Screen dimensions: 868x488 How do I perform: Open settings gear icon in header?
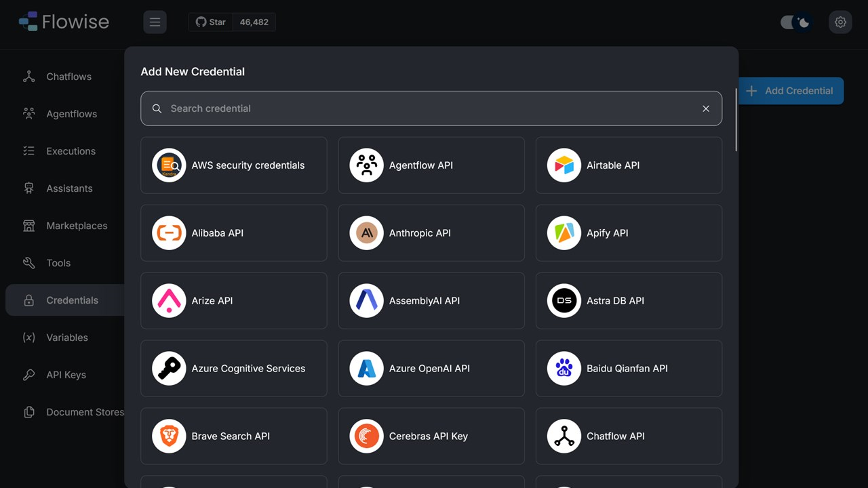(840, 22)
